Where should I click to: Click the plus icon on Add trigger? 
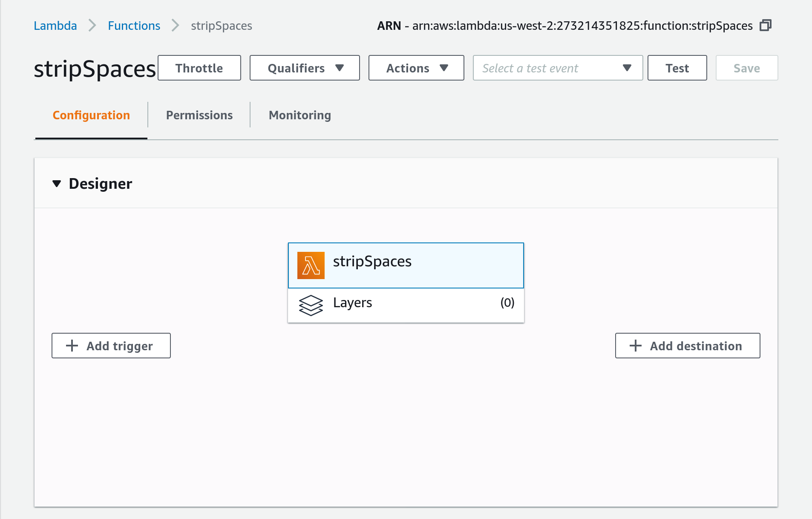coord(72,346)
